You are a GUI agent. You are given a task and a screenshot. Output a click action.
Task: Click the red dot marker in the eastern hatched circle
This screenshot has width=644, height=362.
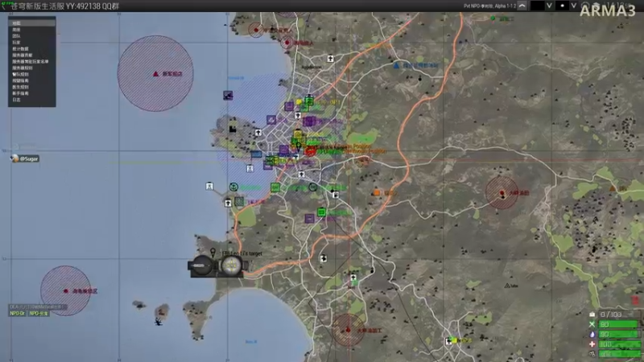502,192
